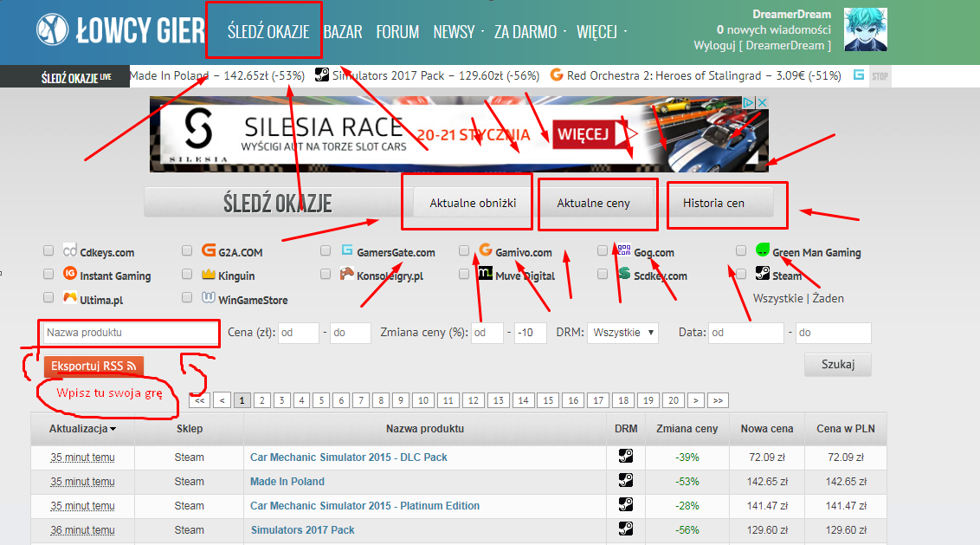Click the Łowcy Gier logo icon

tap(52, 29)
